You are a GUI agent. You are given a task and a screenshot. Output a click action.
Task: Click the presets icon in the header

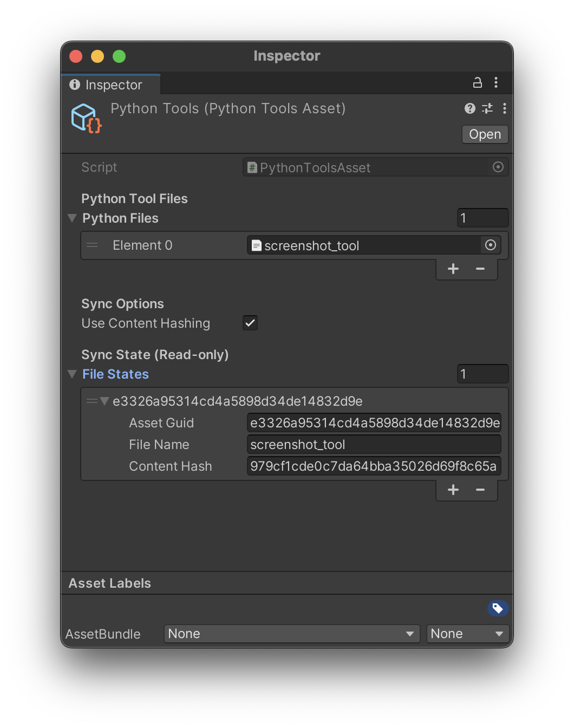coord(487,108)
